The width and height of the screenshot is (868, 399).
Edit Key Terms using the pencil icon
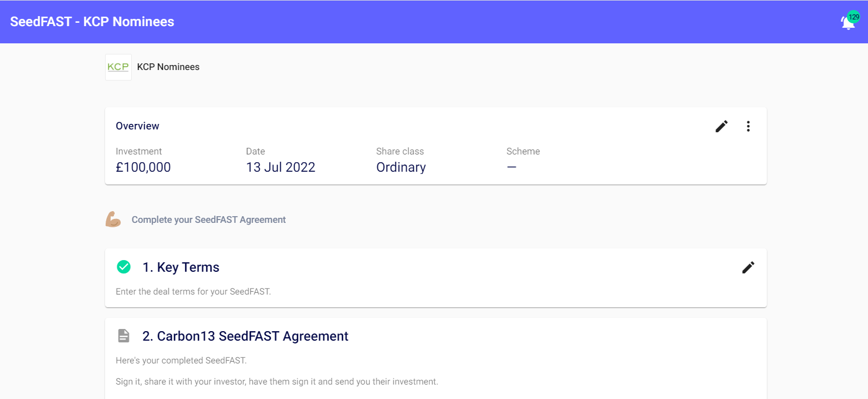click(x=748, y=267)
